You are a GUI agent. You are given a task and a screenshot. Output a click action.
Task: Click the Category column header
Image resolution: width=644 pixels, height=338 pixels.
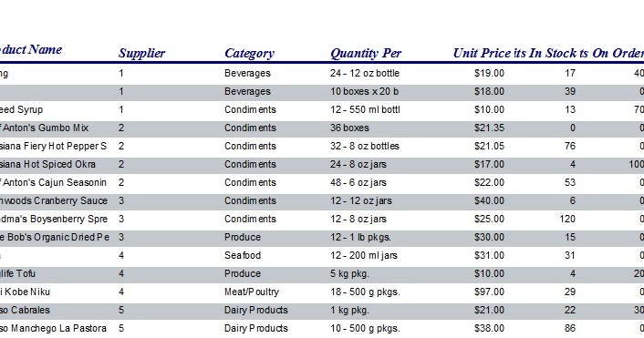[249, 54]
